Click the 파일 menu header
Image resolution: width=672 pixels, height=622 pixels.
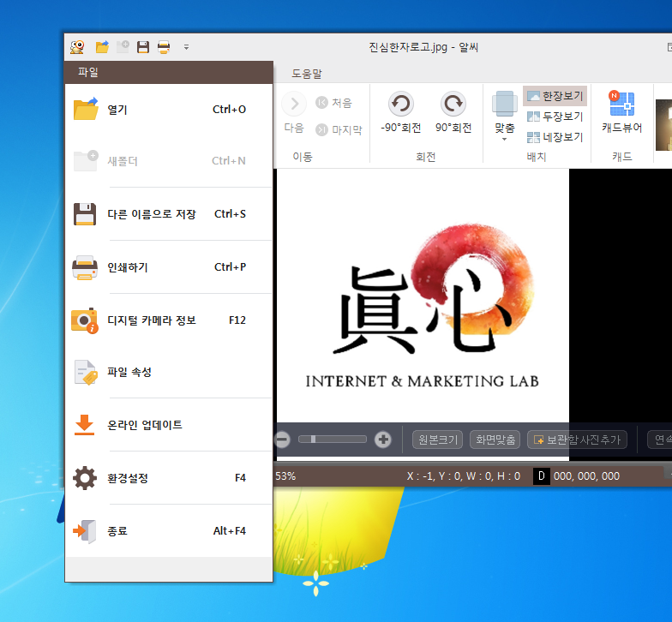169,72
